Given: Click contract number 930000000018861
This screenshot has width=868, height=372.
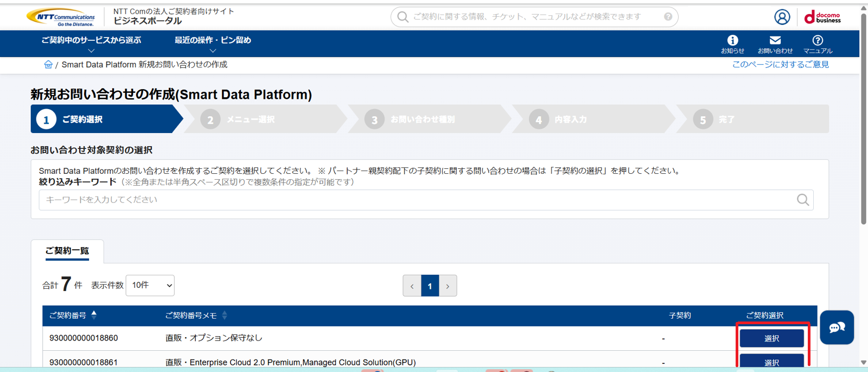Looking at the screenshot, I should [x=84, y=362].
